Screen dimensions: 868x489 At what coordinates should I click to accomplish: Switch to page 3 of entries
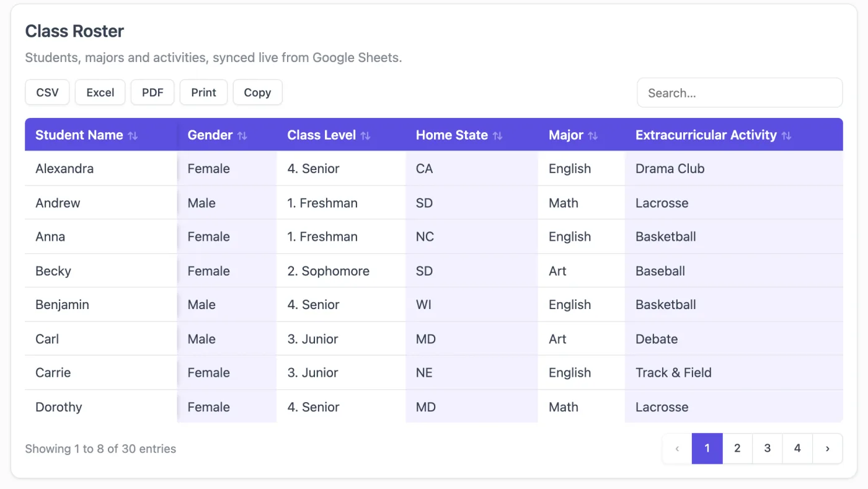(x=768, y=449)
